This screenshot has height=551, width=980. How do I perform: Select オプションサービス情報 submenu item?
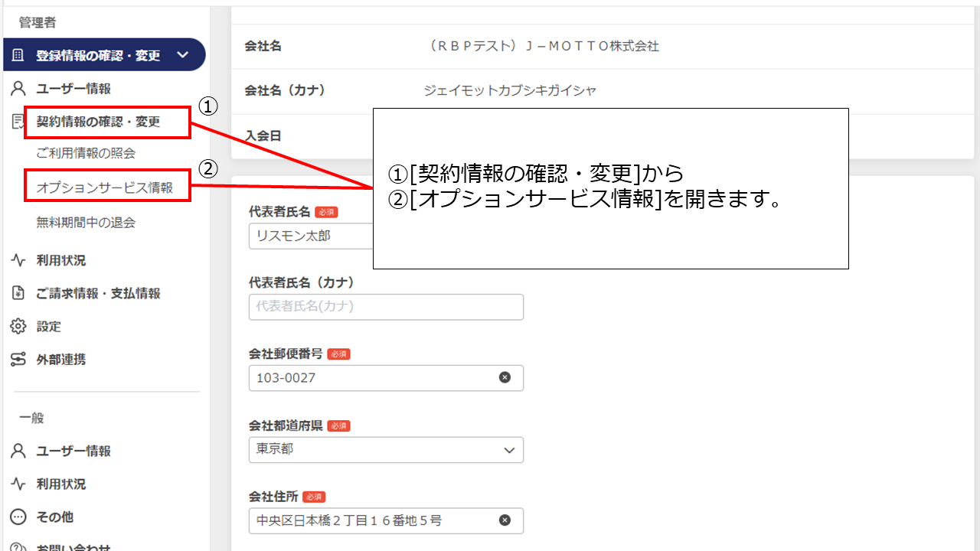point(104,187)
